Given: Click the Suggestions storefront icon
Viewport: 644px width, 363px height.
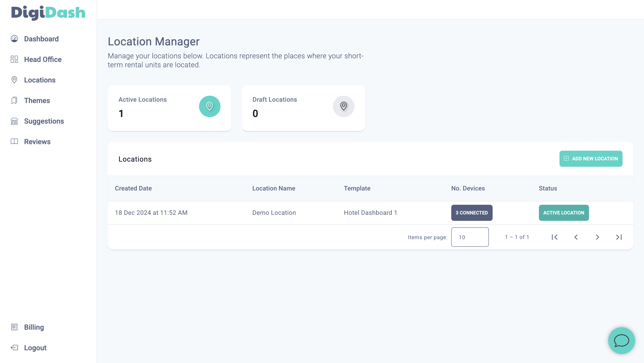Looking at the screenshot, I should point(14,121).
